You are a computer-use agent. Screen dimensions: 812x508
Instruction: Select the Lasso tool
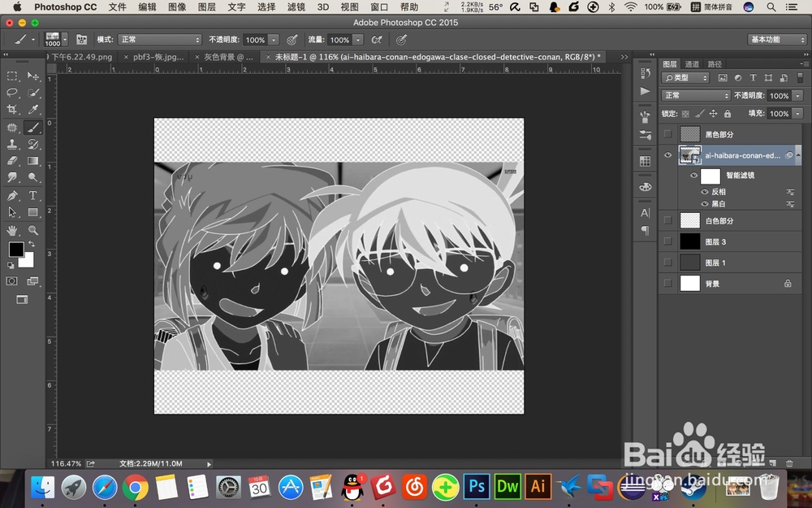pos(12,93)
